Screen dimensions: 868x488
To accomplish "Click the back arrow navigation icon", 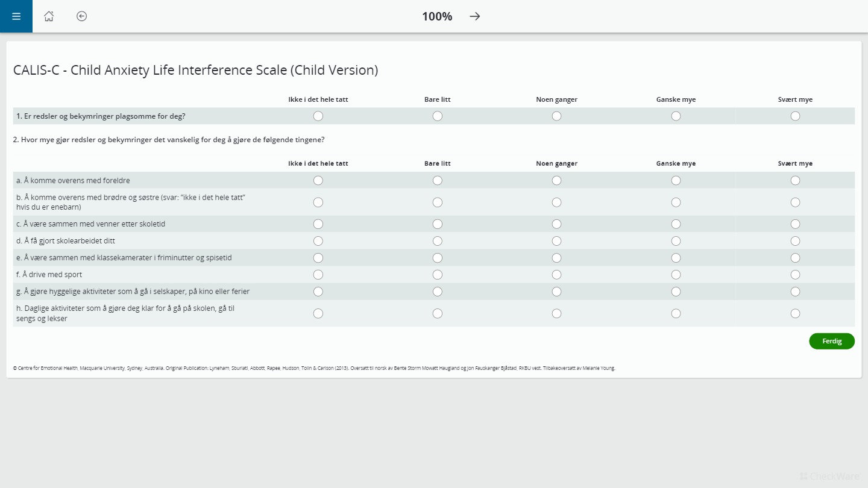I will [x=81, y=16].
